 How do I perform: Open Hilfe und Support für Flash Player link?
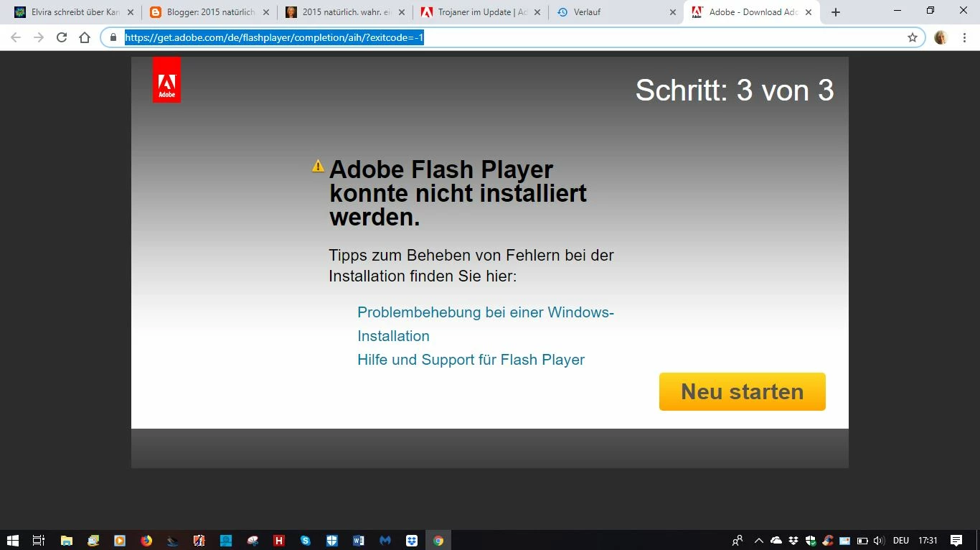pos(471,360)
